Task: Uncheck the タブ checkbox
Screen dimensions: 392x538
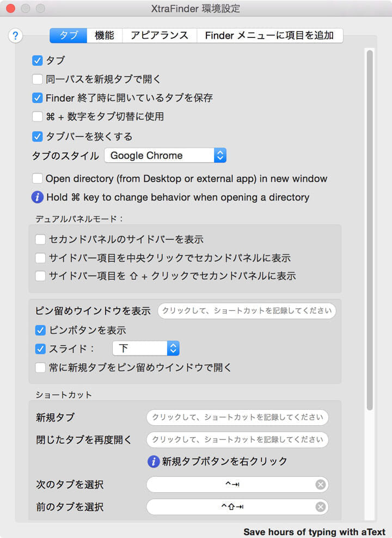Action: point(38,61)
